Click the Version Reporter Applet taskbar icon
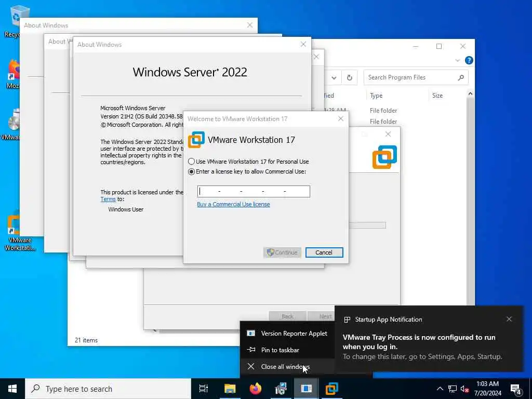The width and height of the screenshot is (532, 399). click(307, 389)
